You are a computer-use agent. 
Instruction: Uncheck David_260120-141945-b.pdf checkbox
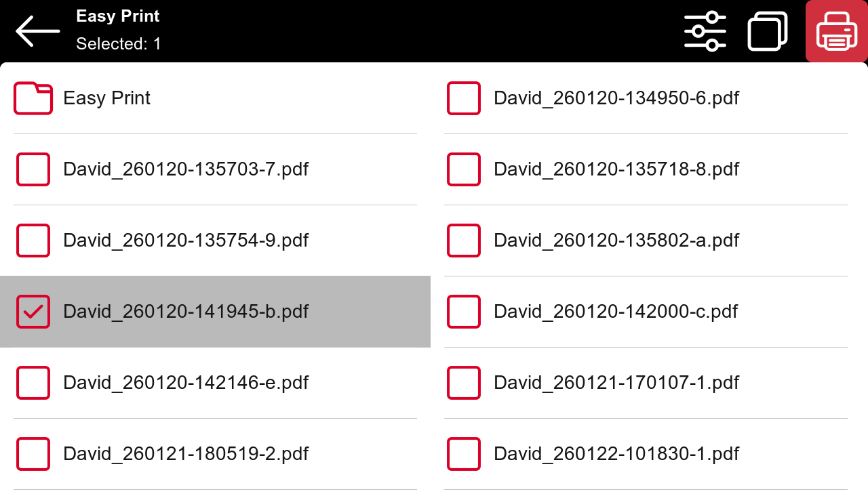click(33, 312)
